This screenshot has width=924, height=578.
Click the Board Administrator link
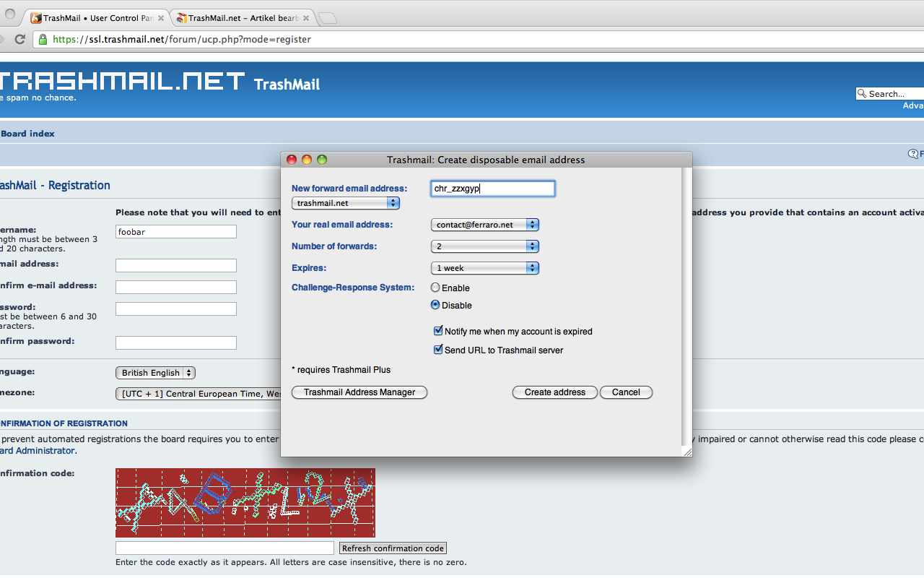coord(37,450)
